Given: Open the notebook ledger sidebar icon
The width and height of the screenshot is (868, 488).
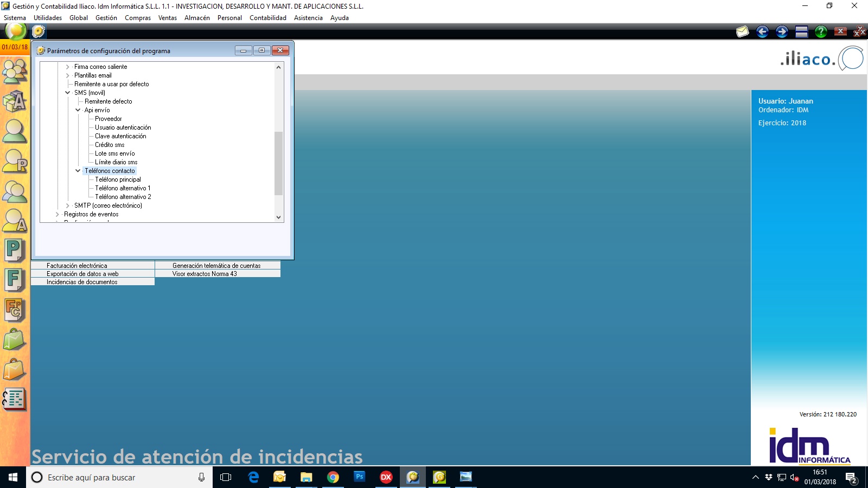Looking at the screenshot, I should click(x=15, y=400).
